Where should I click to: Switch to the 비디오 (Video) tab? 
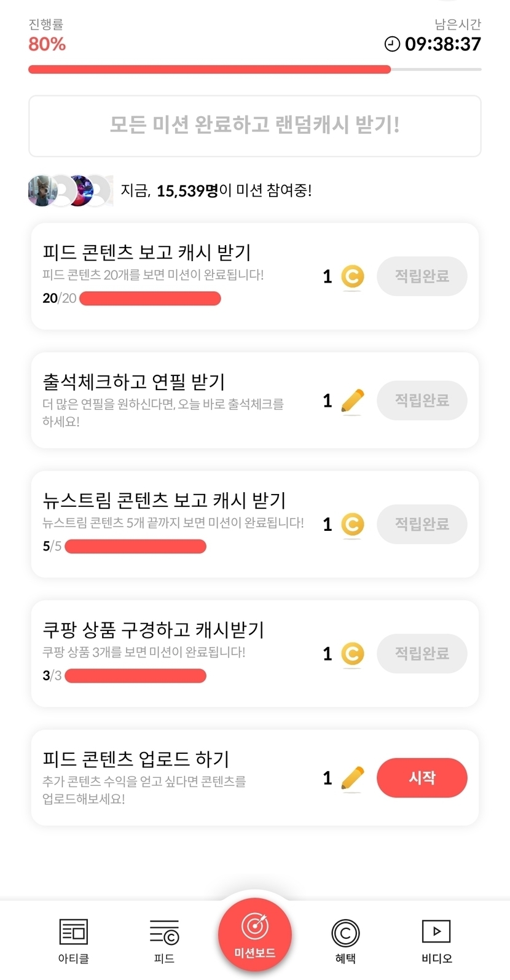click(x=436, y=933)
